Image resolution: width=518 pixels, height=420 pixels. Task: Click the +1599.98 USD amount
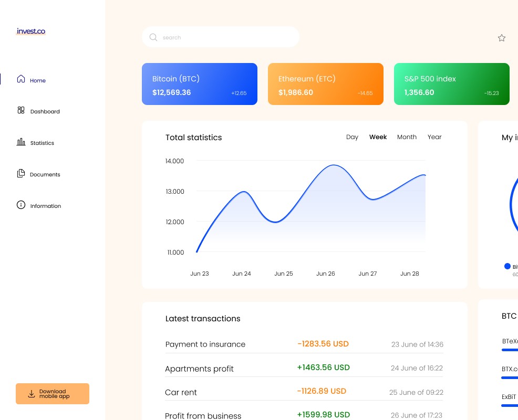324,415
